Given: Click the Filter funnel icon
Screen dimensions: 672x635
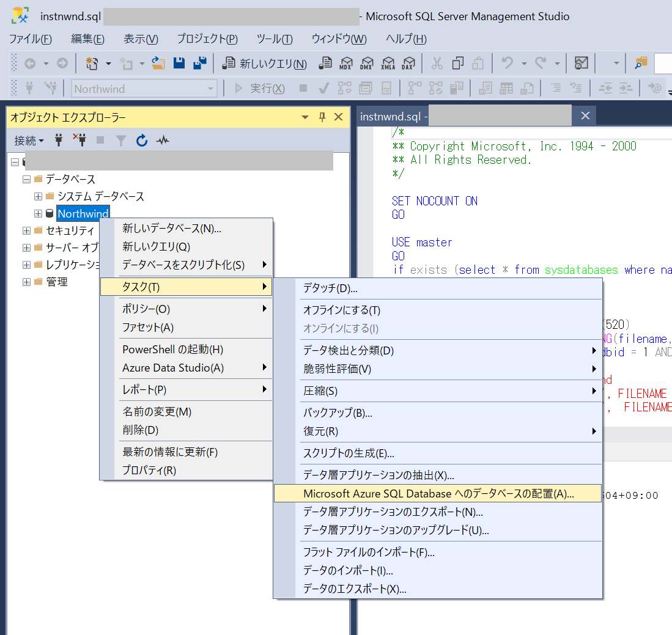Looking at the screenshot, I should pyautogui.click(x=121, y=140).
